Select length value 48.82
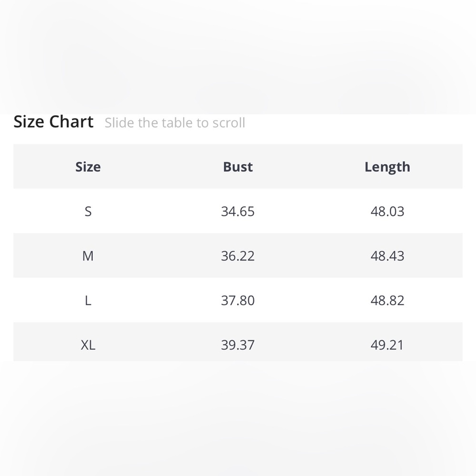This screenshot has width=476, height=476. 387,300
